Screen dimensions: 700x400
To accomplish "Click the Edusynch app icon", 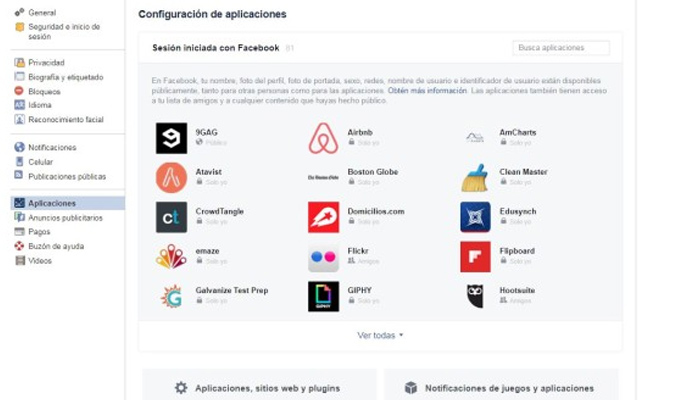I will point(475,217).
